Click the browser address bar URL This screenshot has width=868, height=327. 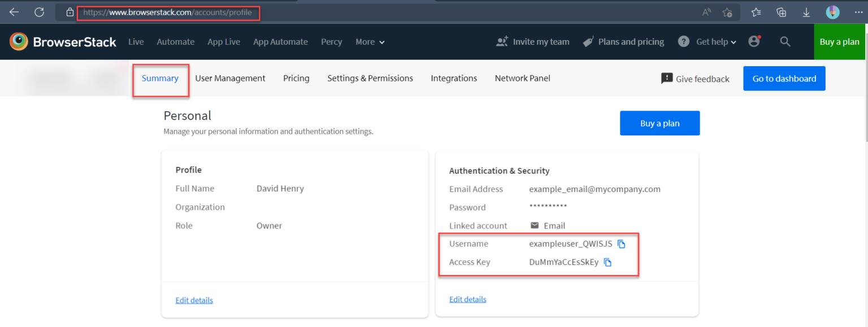point(168,12)
